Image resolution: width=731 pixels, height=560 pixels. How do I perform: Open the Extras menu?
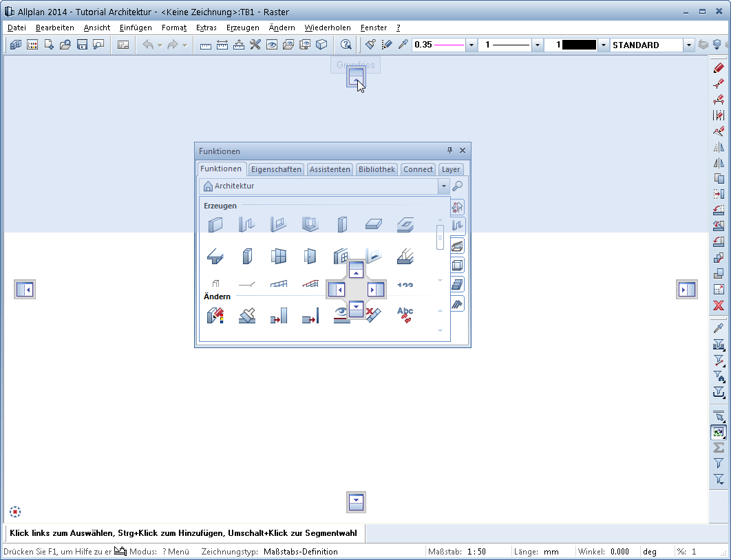[x=206, y=28]
